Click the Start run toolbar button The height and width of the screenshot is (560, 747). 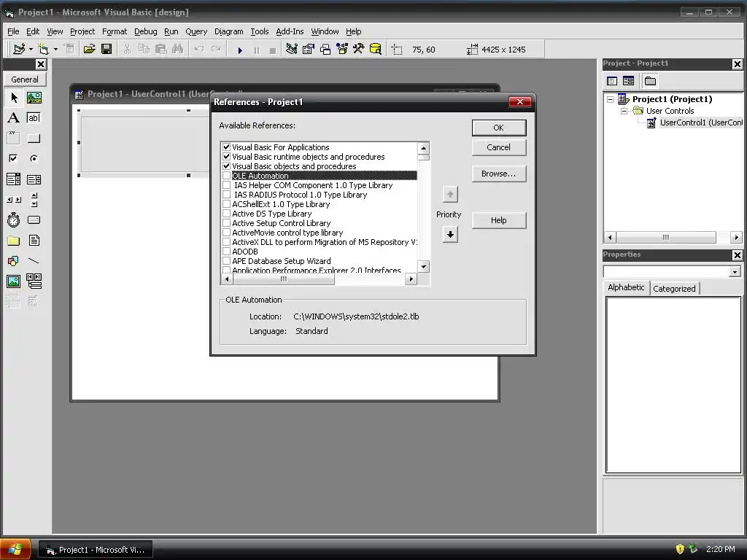point(240,50)
